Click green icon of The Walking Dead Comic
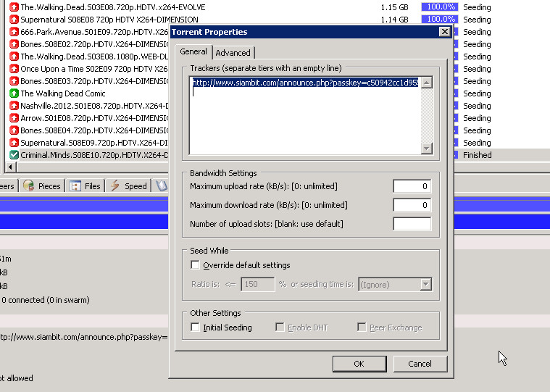The height and width of the screenshot is (392, 550). coord(14,93)
